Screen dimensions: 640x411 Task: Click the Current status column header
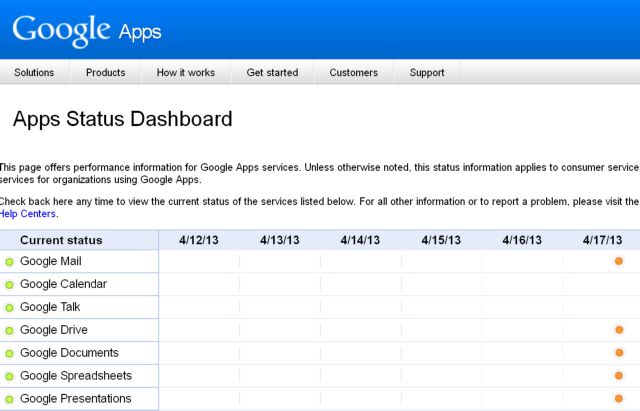[61, 240]
